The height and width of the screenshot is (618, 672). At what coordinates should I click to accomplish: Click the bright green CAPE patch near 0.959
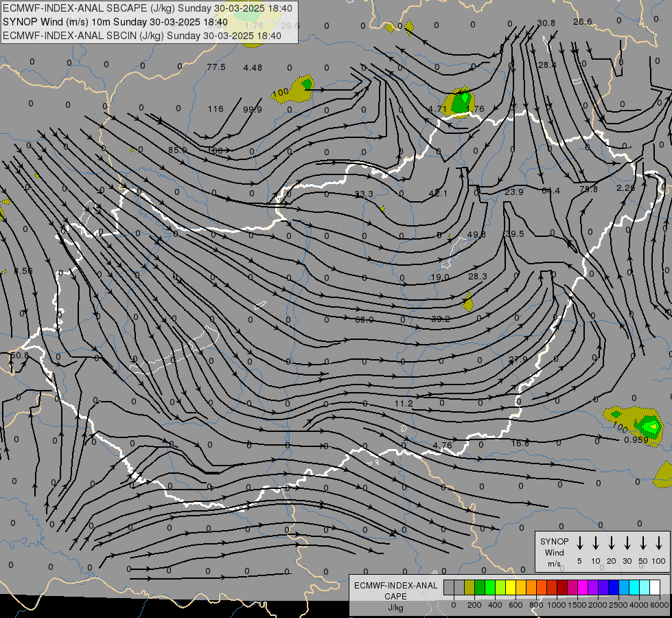tap(650, 426)
